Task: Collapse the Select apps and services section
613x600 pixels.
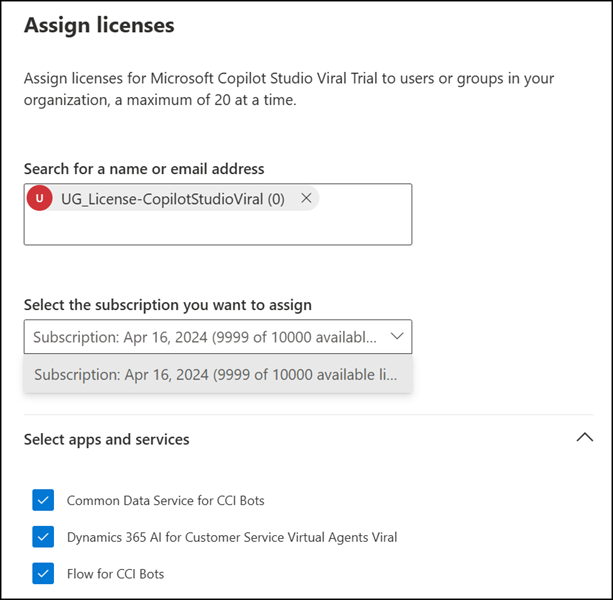Action: pyautogui.click(x=585, y=437)
